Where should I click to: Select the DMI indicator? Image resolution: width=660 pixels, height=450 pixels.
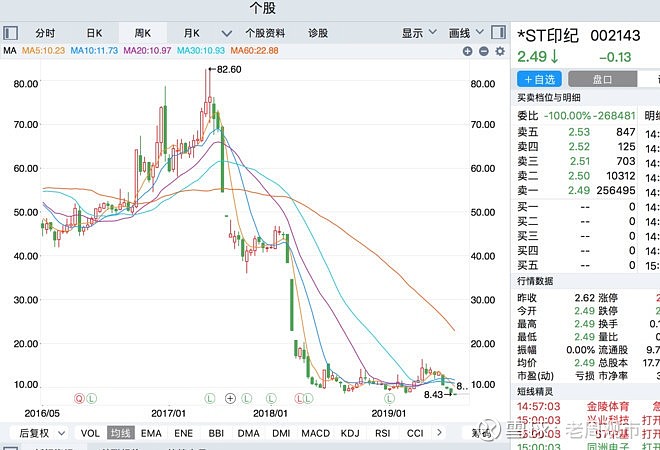281,433
